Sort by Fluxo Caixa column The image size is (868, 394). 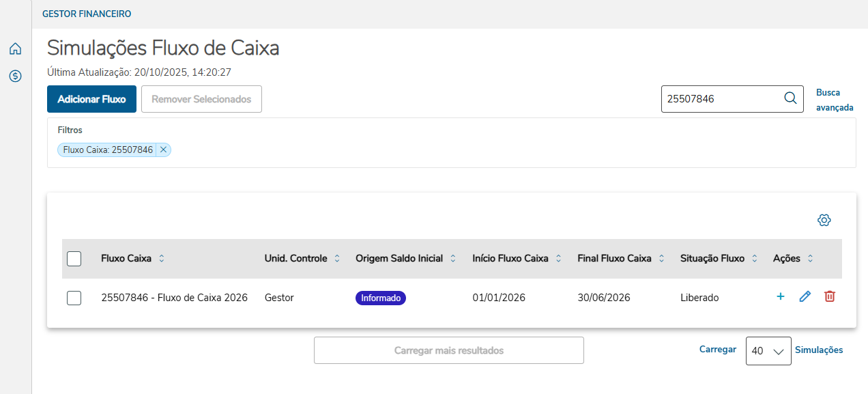pyautogui.click(x=162, y=259)
